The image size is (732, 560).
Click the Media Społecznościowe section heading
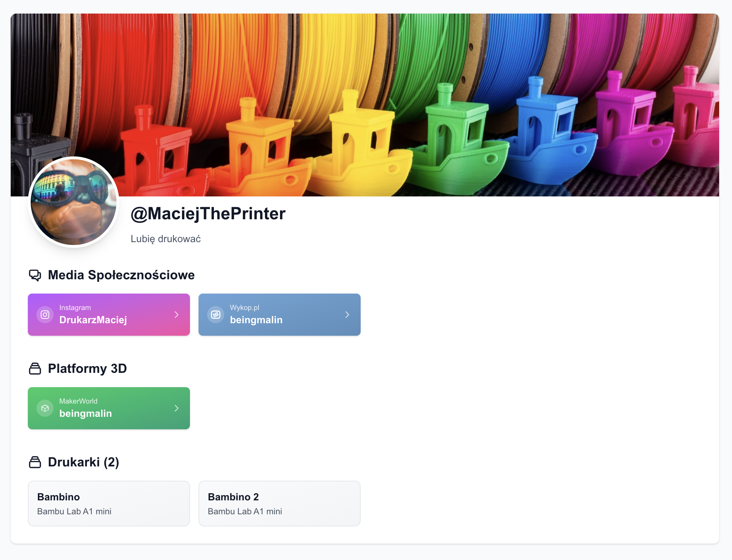[x=121, y=275]
